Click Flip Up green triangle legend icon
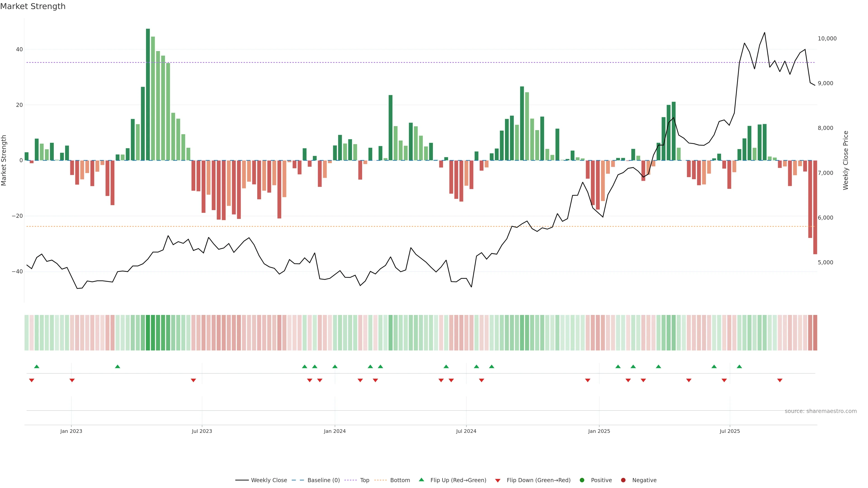 click(x=421, y=480)
